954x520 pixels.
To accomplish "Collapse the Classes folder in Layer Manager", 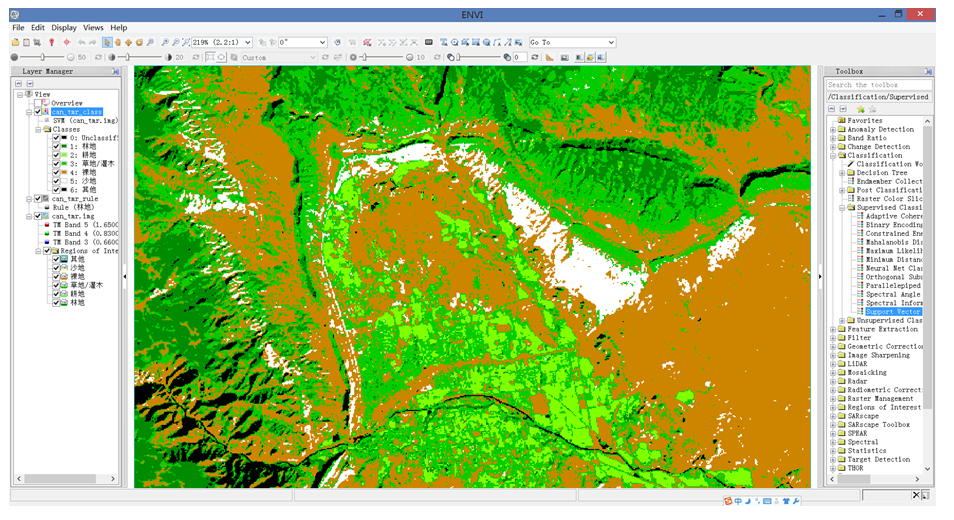I will (x=38, y=130).
